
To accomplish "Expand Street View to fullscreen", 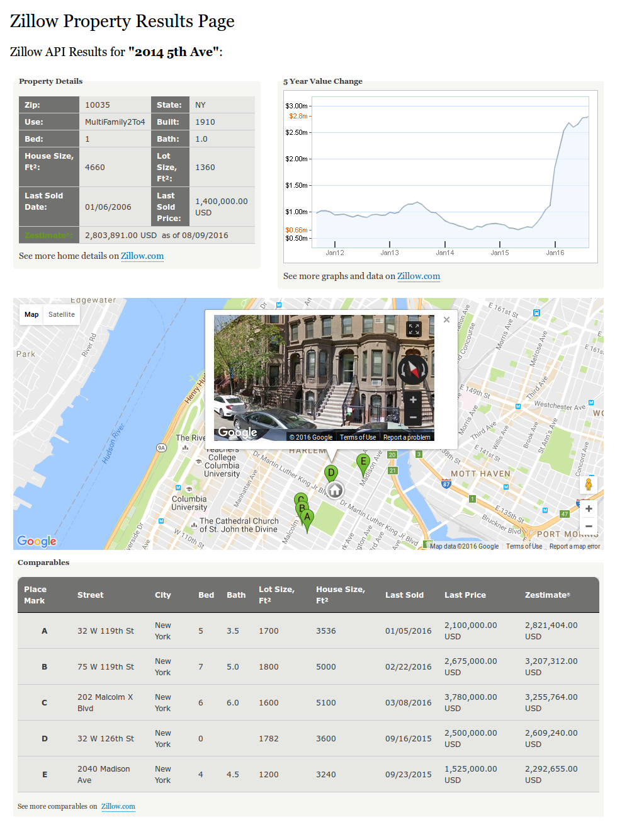I will coord(414,329).
